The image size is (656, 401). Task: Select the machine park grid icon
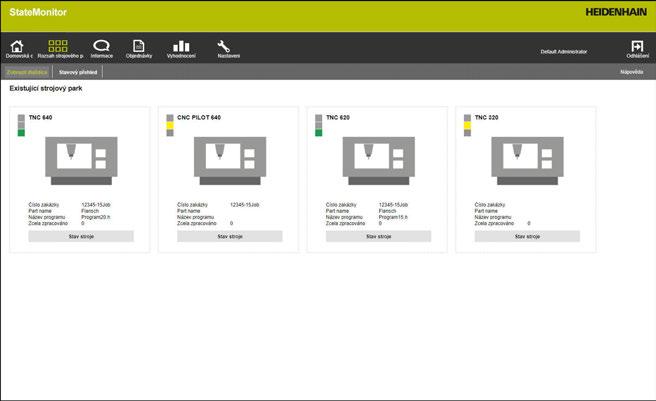tap(58, 46)
